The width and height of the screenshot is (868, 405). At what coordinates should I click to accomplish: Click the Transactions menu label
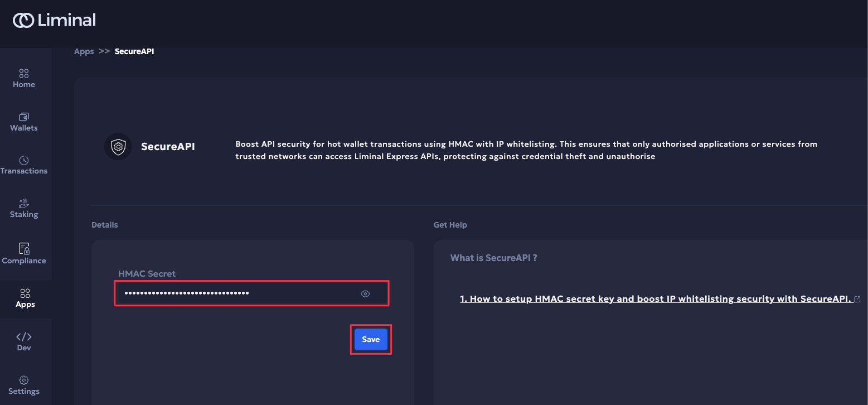pos(24,171)
